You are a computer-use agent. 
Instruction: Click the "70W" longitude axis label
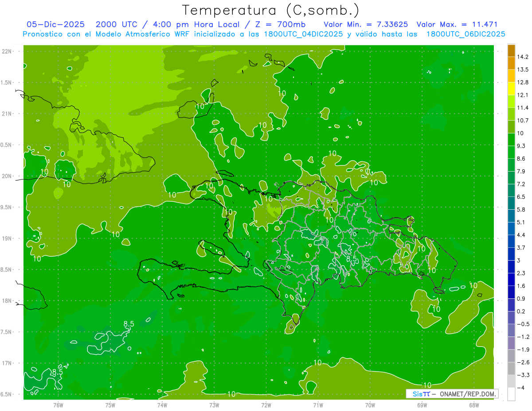click(x=370, y=405)
